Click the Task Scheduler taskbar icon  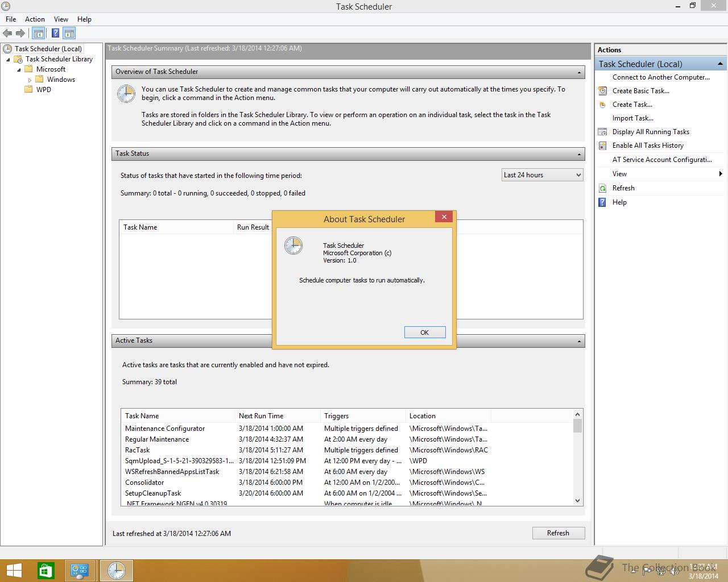[x=117, y=571]
